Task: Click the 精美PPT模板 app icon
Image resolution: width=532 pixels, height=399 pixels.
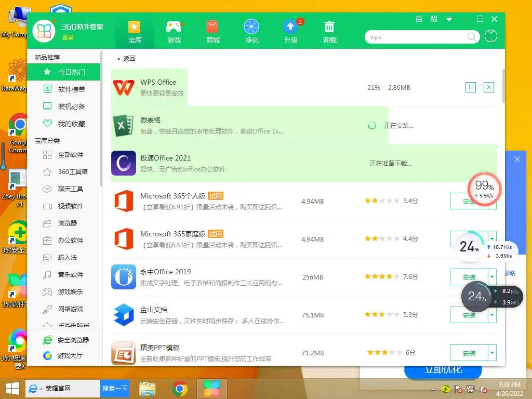Action: click(x=124, y=353)
